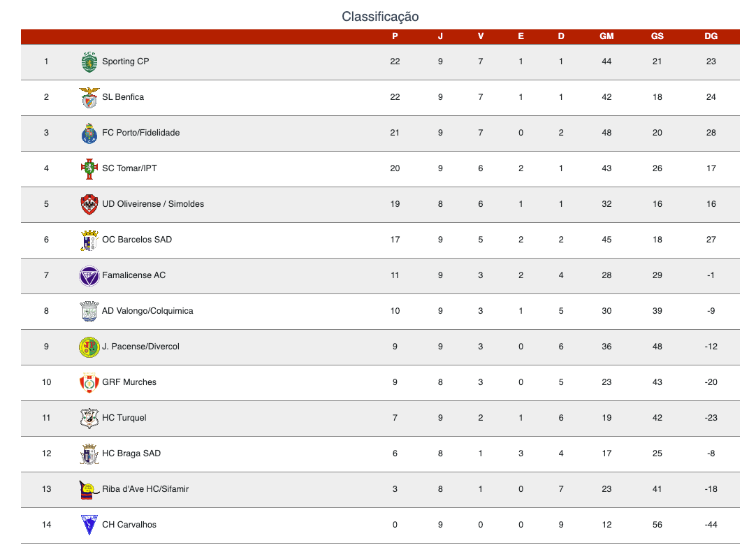
Task: Click the OC Barcelos SAD crest
Action: click(x=89, y=240)
